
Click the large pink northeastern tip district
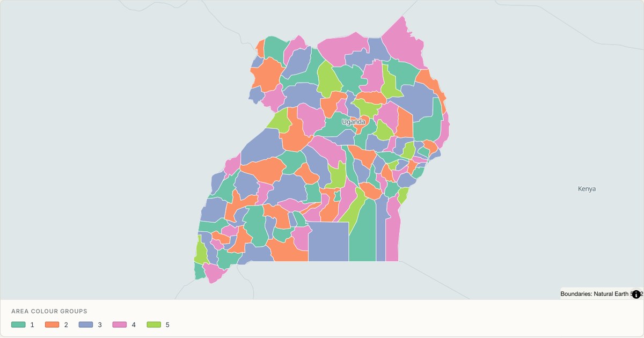click(404, 43)
